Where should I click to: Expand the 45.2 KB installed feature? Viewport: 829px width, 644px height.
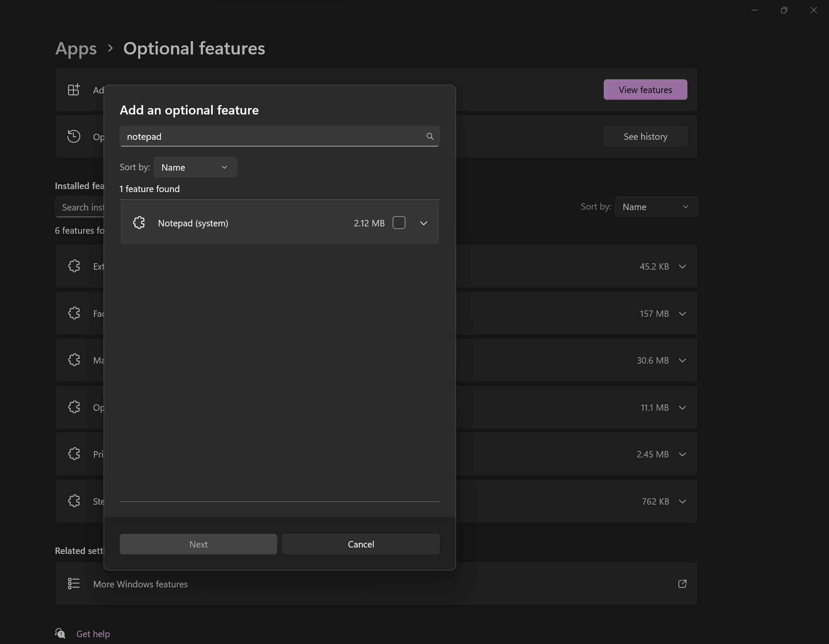[682, 267]
